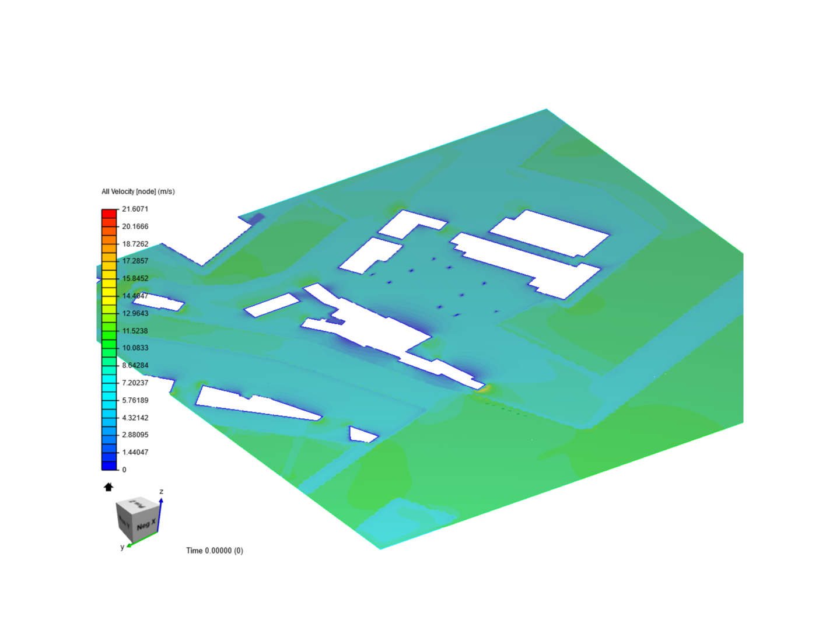Click the legend minimum value 0

pyautogui.click(x=124, y=470)
